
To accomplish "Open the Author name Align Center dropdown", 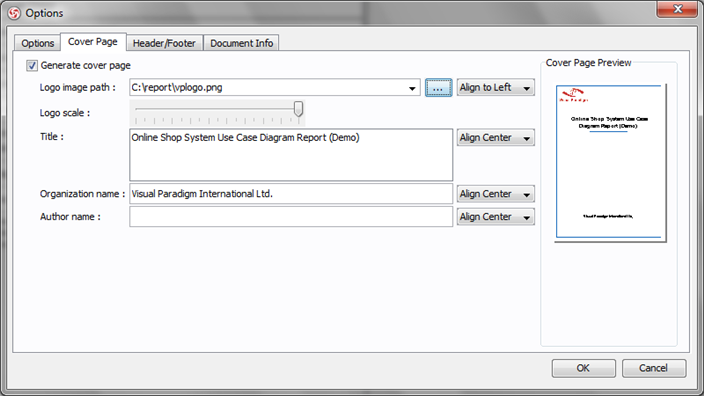I will coord(496,217).
